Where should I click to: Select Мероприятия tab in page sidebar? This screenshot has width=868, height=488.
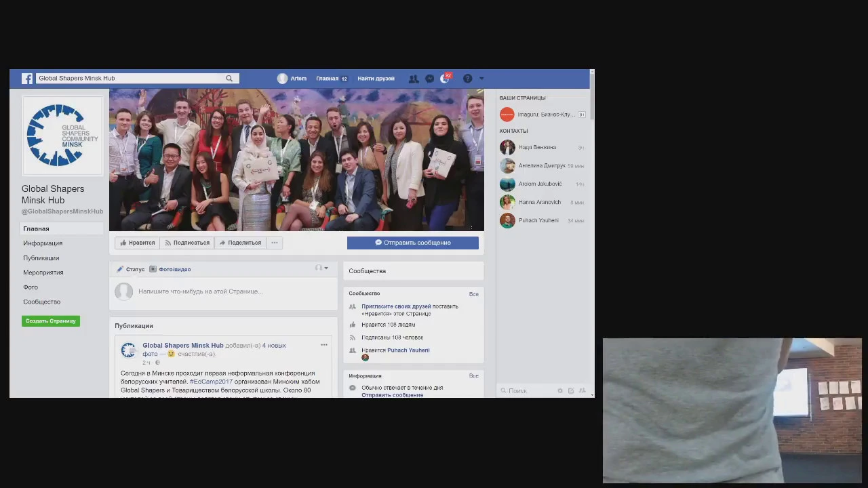tap(43, 272)
